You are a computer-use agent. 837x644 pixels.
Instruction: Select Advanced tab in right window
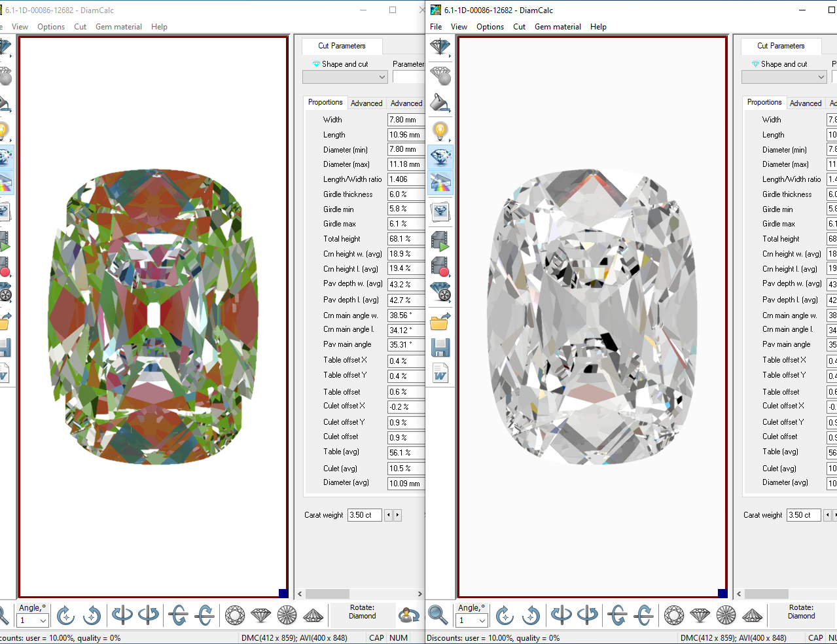pyautogui.click(x=806, y=103)
